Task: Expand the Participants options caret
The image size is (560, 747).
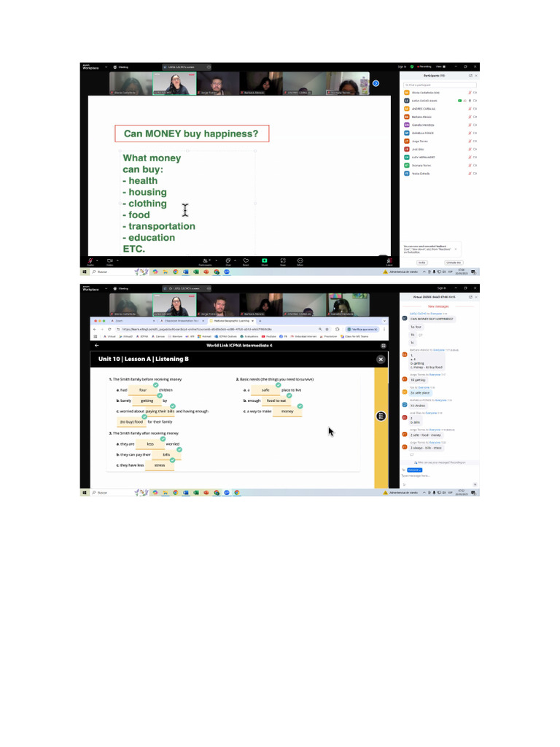Action: (216, 260)
